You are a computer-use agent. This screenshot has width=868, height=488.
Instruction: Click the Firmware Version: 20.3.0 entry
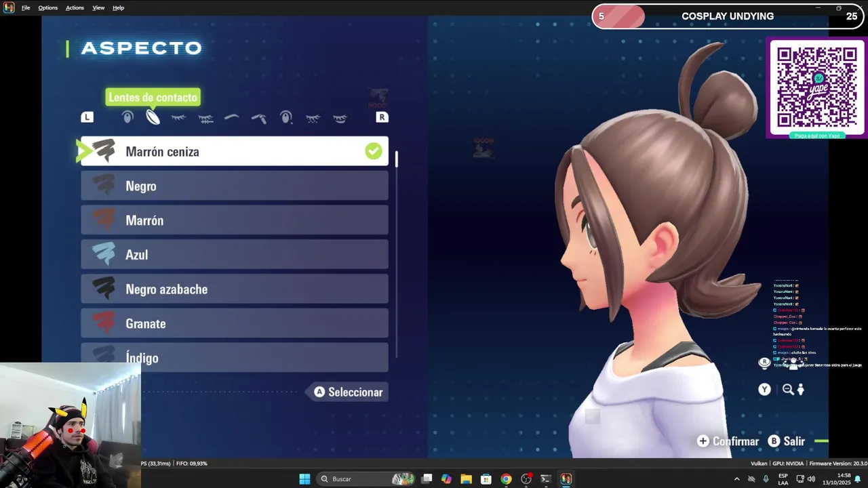tap(838, 464)
